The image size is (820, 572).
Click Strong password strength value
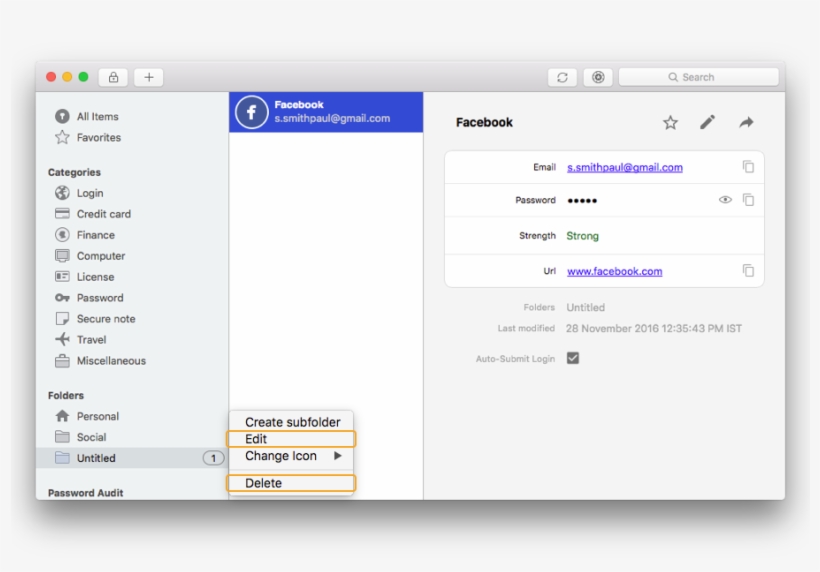pos(583,236)
